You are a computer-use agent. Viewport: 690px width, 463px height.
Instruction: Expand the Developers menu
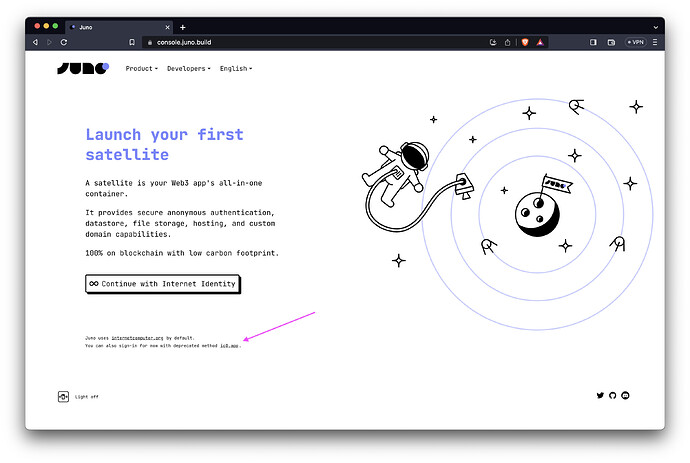click(188, 69)
